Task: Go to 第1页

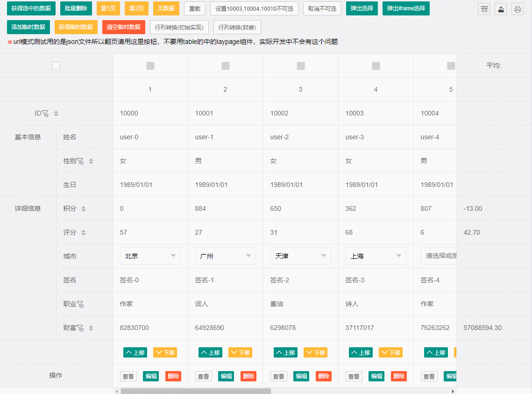Action: pos(108,8)
